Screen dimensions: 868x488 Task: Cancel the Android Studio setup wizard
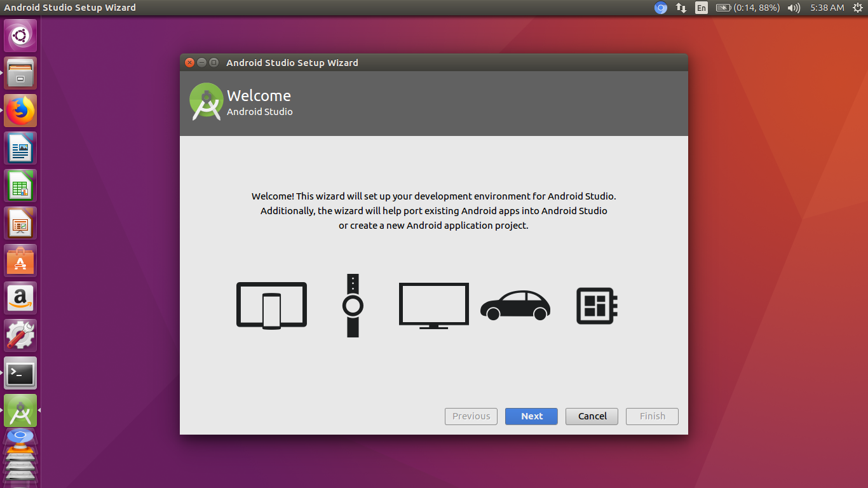pyautogui.click(x=592, y=416)
